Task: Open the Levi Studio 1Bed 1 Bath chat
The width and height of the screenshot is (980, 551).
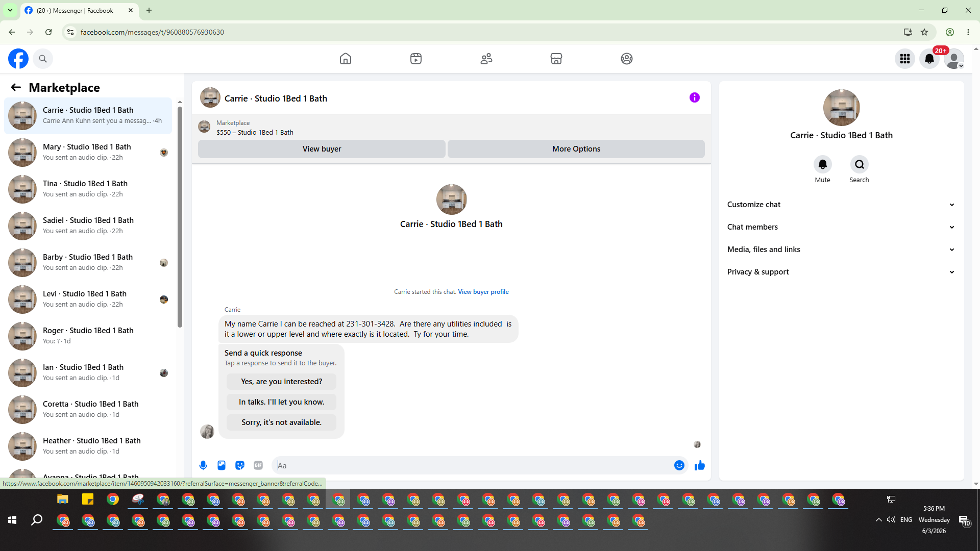Action: click(x=88, y=299)
